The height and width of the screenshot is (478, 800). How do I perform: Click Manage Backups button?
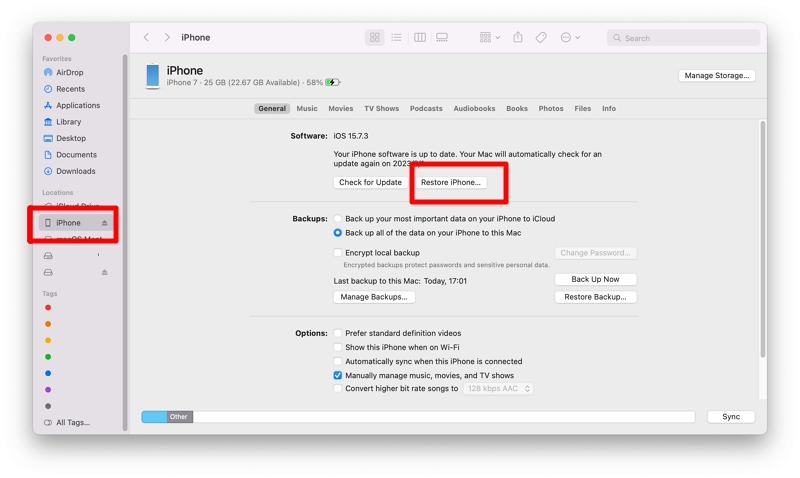coord(374,297)
